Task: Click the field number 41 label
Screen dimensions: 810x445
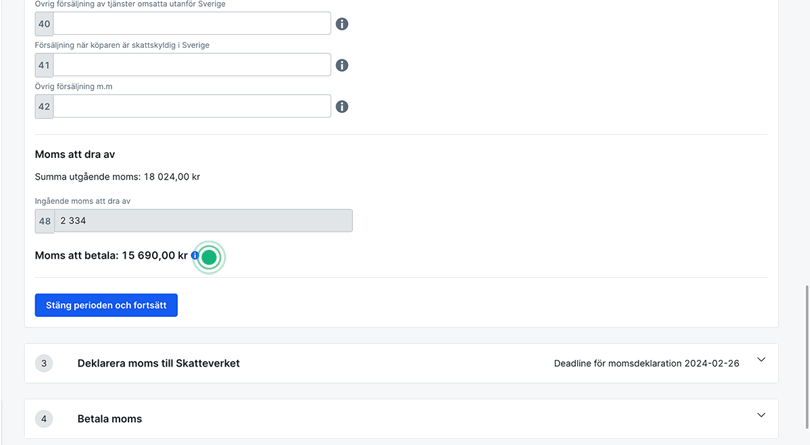Action: pyautogui.click(x=44, y=65)
